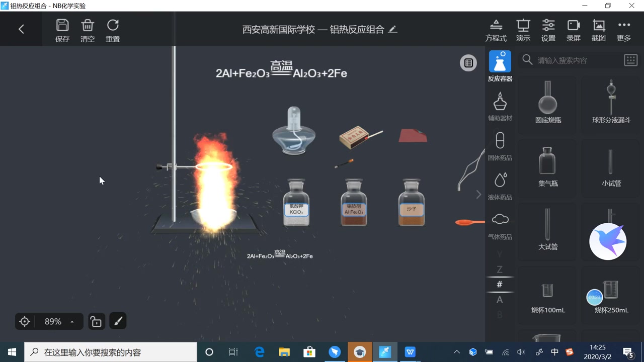Choose the 烧杯100mL beaker
644x362 pixels.
(548, 296)
